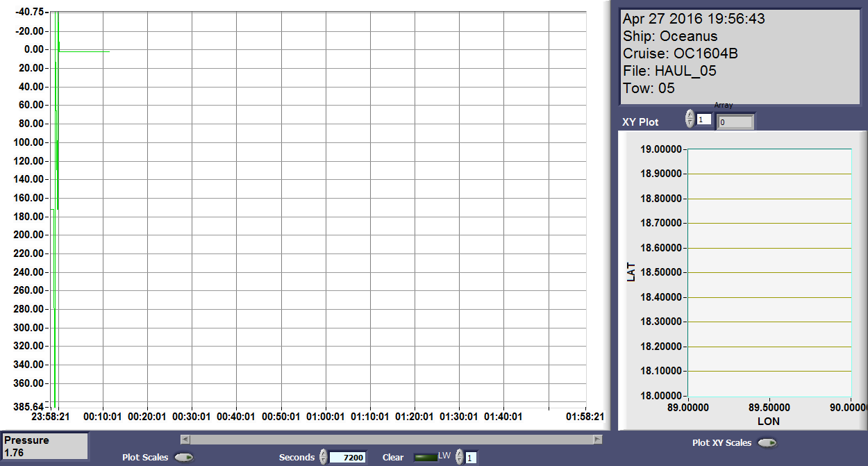Click the LON axis value 89.00000
The width and height of the screenshot is (868, 466).
(x=687, y=409)
